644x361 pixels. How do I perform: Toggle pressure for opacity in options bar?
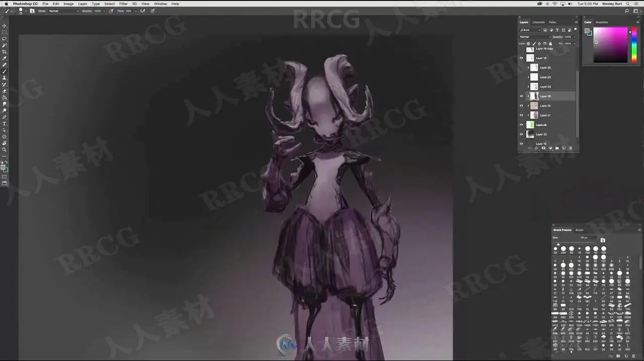click(x=111, y=11)
